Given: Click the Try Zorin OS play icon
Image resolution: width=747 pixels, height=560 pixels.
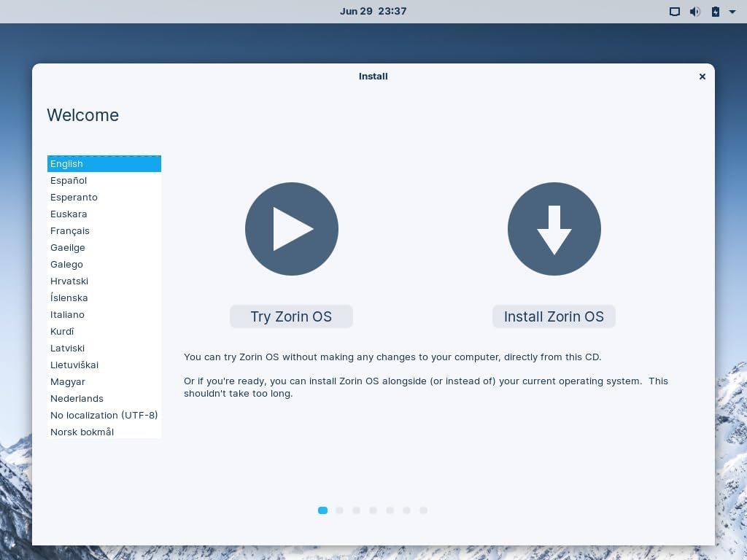Looking at the screenshot, I should (x=291, y=228).
